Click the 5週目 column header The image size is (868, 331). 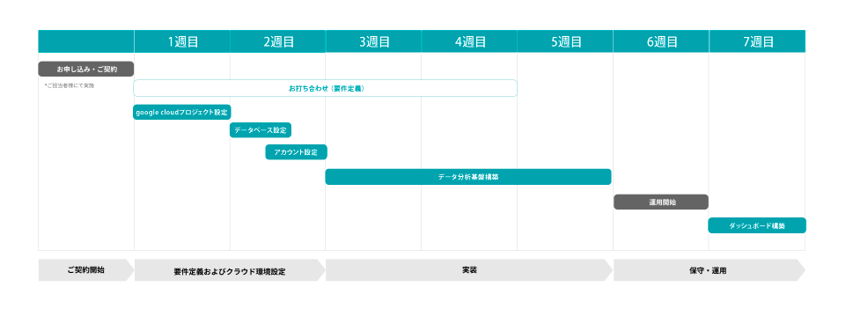(x=565, y=41)
